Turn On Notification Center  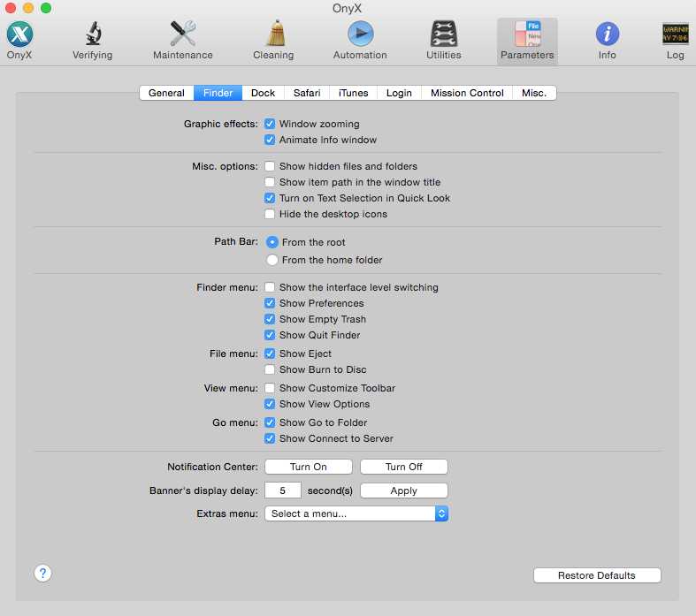pyautogui.click(x=309, y=467)
